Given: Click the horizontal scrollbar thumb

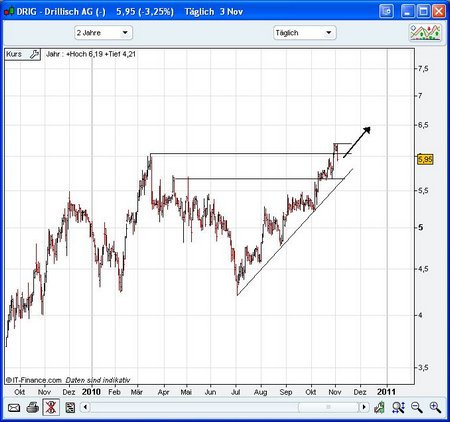Looking at the screenshot, I should pyautogui.click(x=328, y=407).
